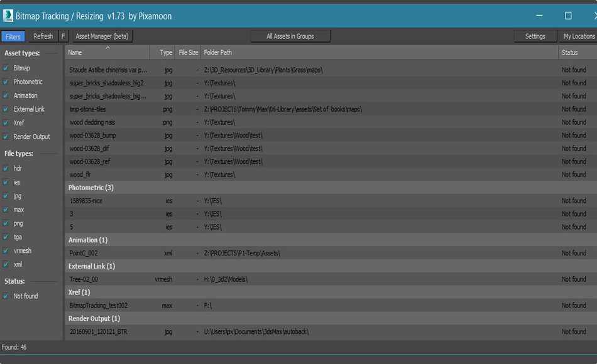
Task: Disable the jpg file type checkbox
Action: tap(6, 195)
